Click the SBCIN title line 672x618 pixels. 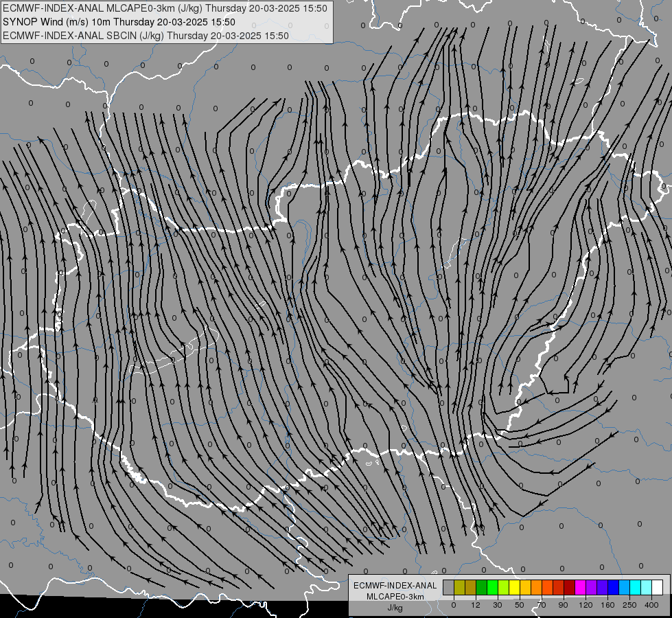tap(146, 36)
